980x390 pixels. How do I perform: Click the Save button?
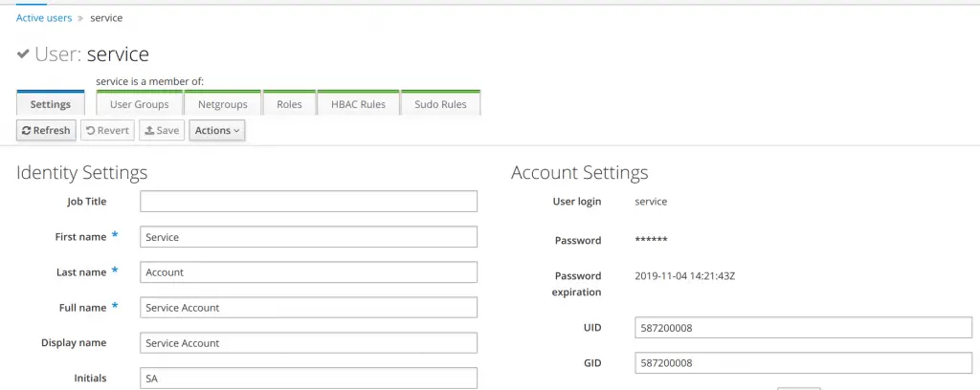(x=162, y=130)
